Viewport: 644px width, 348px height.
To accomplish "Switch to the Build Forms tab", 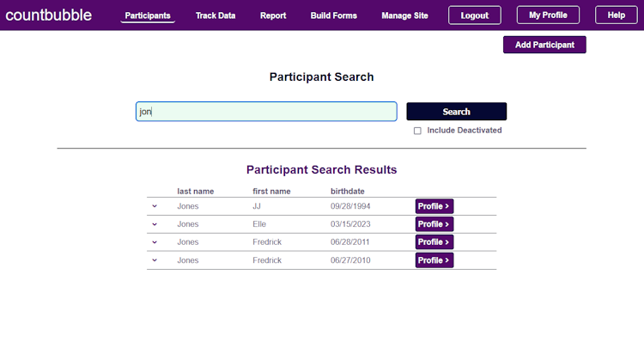I will coord(334,15).
